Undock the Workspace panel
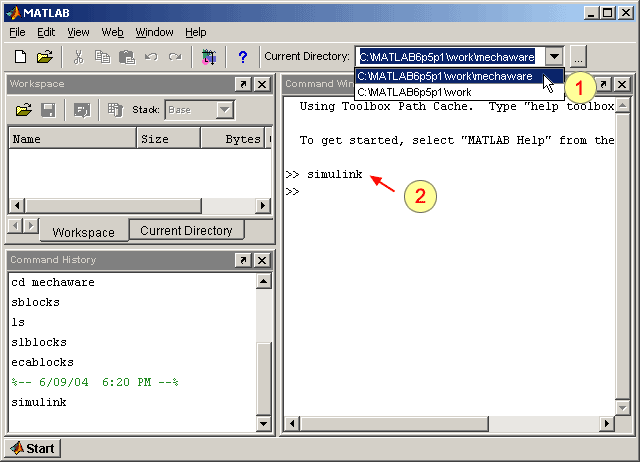The width and height of the screenshot is (640, 462). [x=244, y=84]
